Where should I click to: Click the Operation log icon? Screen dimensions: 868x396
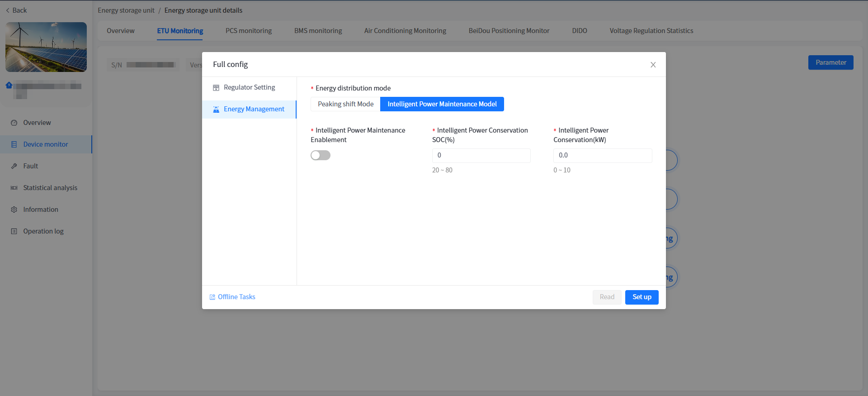pyautogui.click(x=14, y=231)
